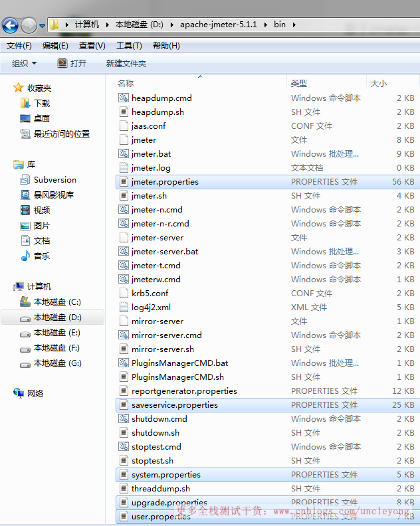Image resolution: width=420 pixels, height=526 pixels.
Task: Open the 编辑(E) menu
Action: click(55, 46)
